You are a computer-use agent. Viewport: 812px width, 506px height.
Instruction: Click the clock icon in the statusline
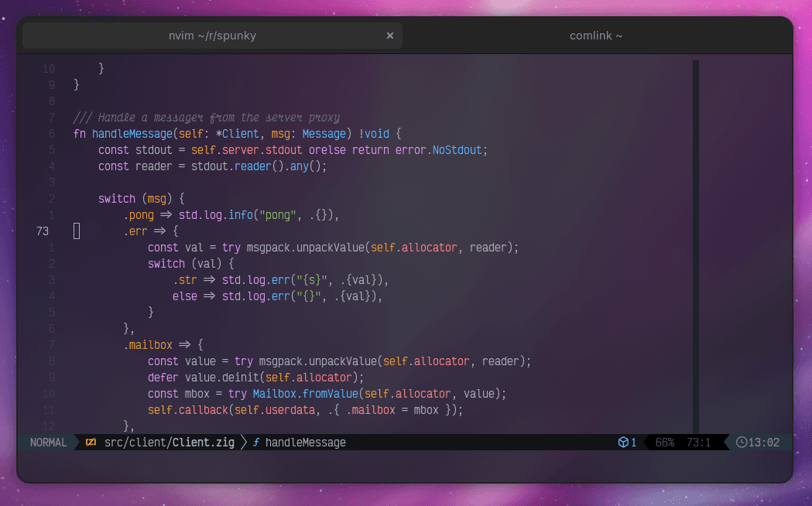741,442
